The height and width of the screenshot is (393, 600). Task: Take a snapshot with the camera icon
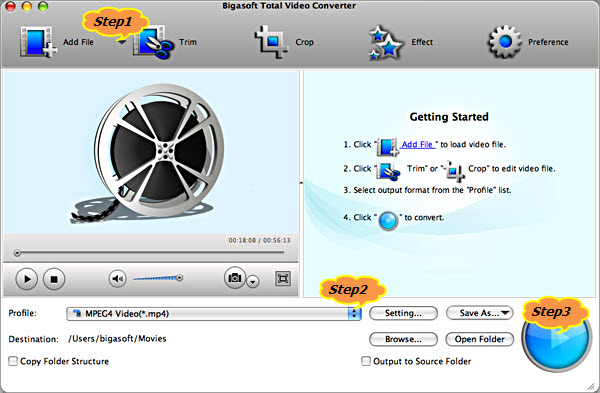tap(235, 277)
